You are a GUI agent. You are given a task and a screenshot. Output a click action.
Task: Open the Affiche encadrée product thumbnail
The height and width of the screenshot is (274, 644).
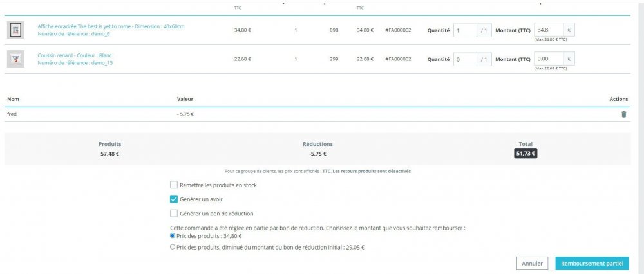coord(15,30)
